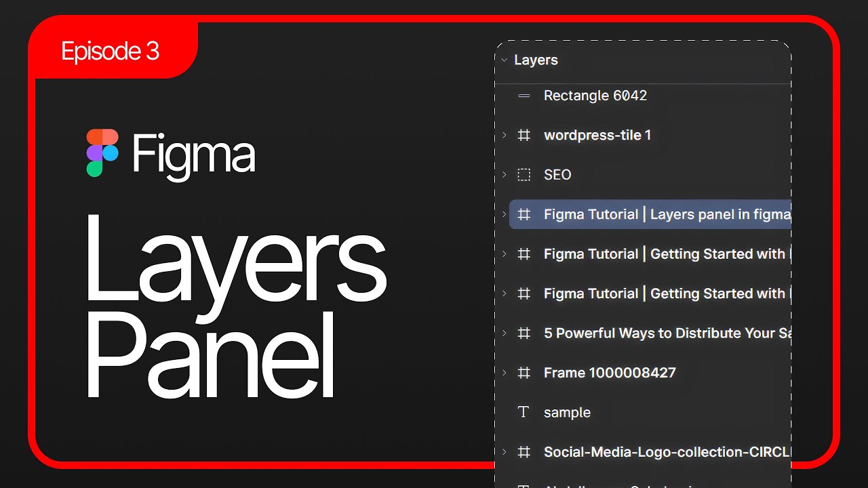Expand the Figma Tutorial Layers panel in figma frame

click(x=504, y=214)
